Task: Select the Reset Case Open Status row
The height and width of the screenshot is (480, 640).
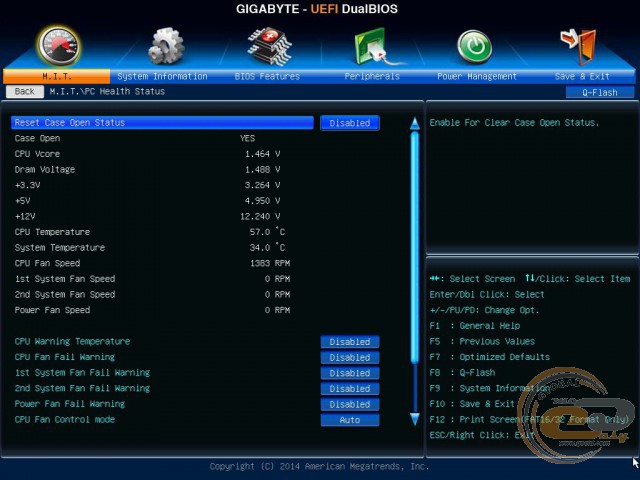Action: click(162, 122)
